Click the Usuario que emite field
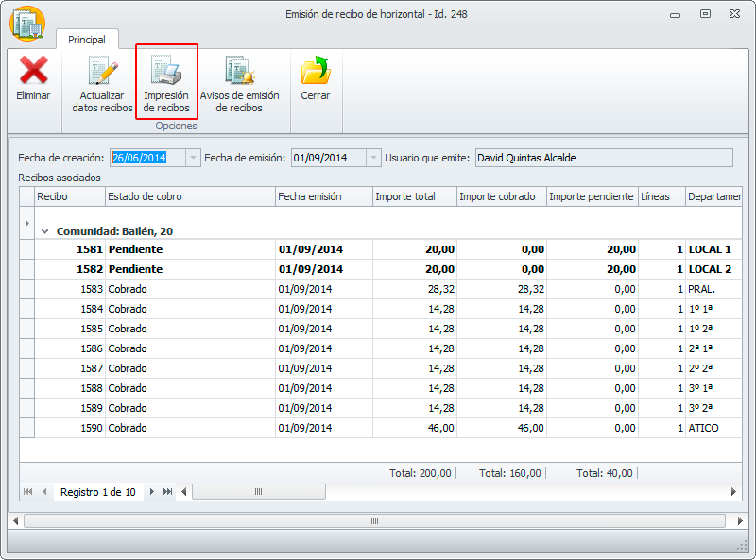This screenshot has width=756, height=560. [x=603, y=158]
